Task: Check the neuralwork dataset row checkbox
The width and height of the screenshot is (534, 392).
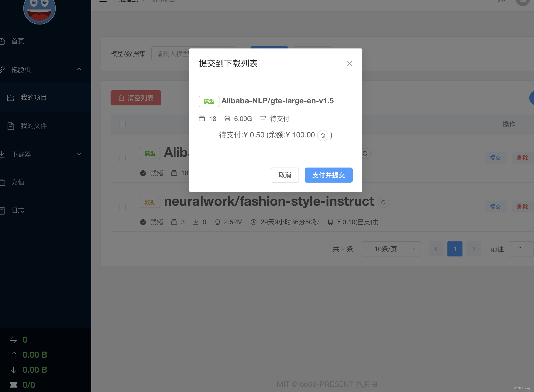Action: point(122,207)
